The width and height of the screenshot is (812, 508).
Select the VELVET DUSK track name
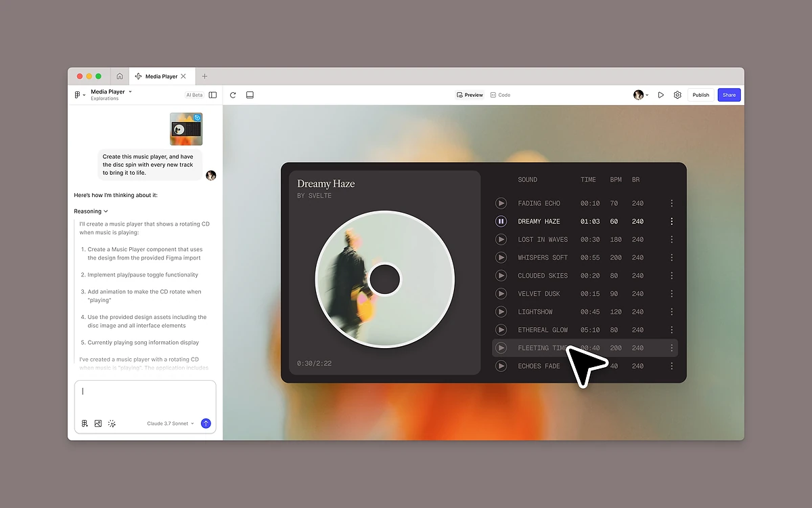(539, 293)
